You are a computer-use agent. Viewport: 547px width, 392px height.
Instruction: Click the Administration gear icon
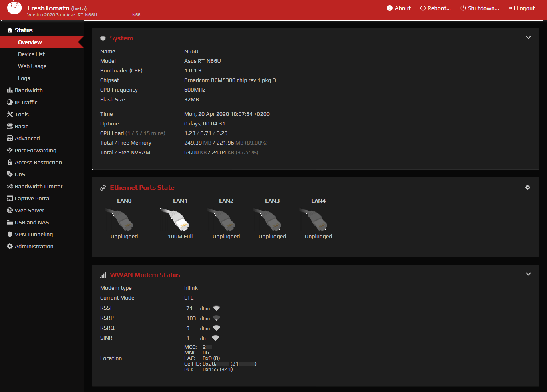pos(10,246)
